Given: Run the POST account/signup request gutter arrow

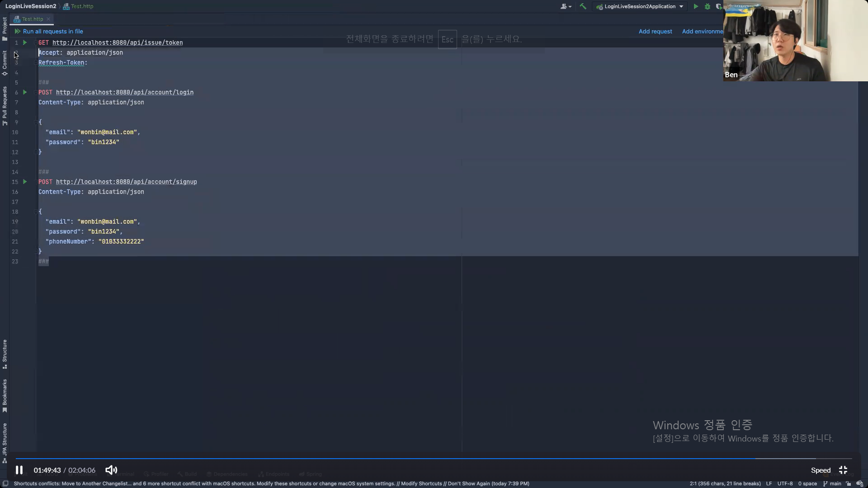Looking at the screenshot, I should coord(25,182).
